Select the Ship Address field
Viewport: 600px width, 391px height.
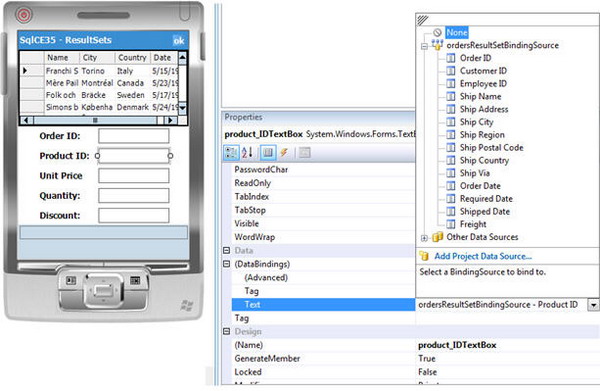484,109
